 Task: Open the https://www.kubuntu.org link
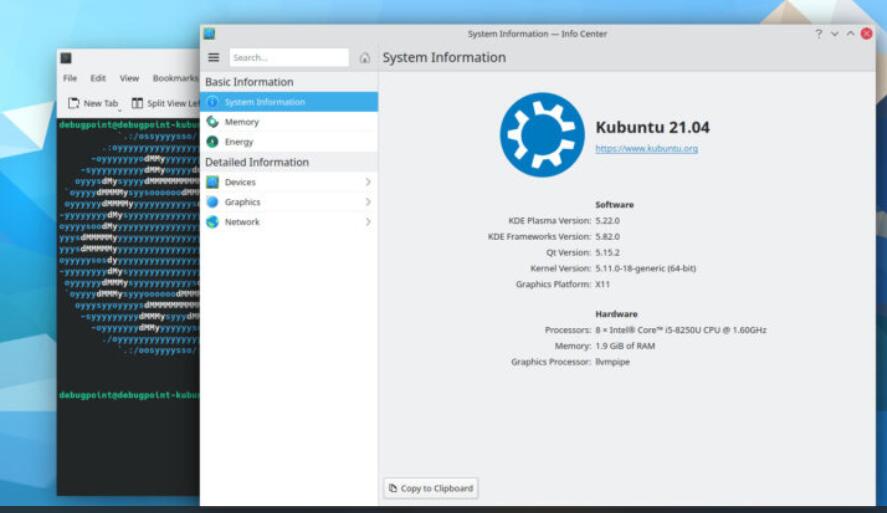(x=647, y=148)
